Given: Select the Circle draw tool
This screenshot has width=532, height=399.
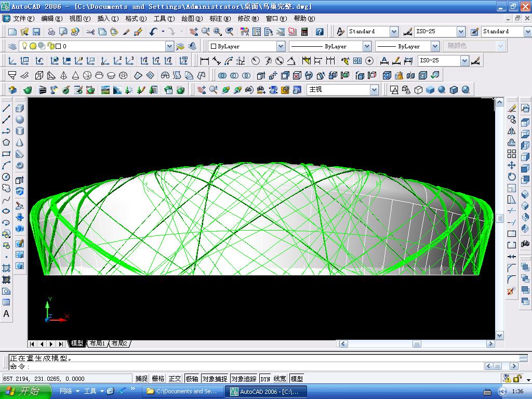Looking at the screenshot, I should coord(6,177).
